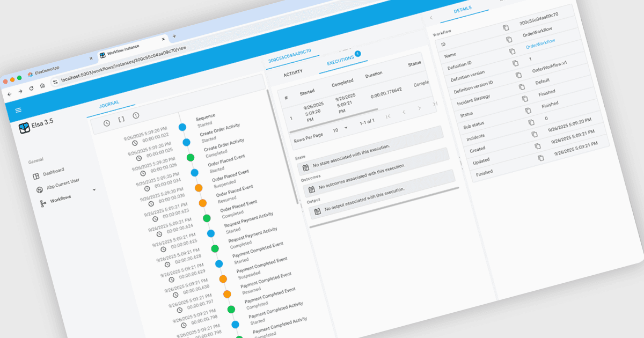
Task: Open a new browser tab
Action: pyautogui.click(x=174, y=36)
